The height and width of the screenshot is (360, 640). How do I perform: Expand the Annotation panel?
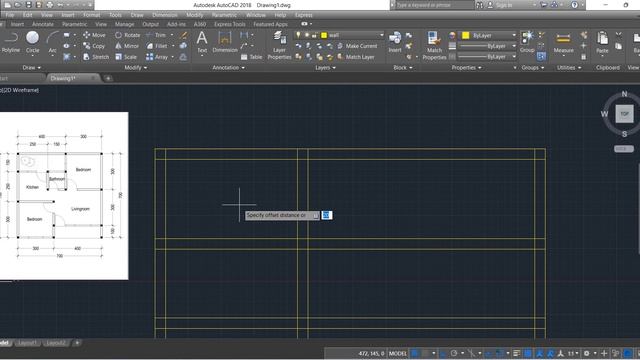[229, 67]
